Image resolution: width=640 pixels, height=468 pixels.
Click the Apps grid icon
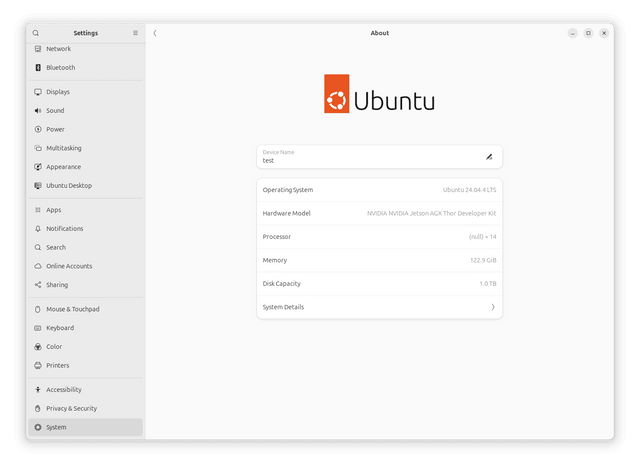(38, 210)
